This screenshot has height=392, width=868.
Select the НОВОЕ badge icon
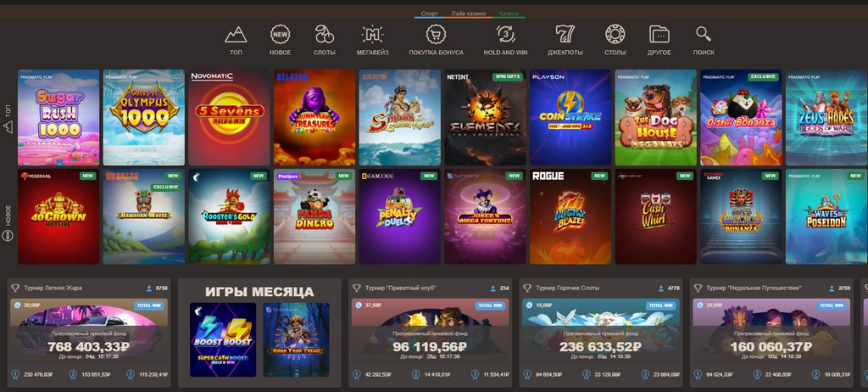tap(280, 35)
